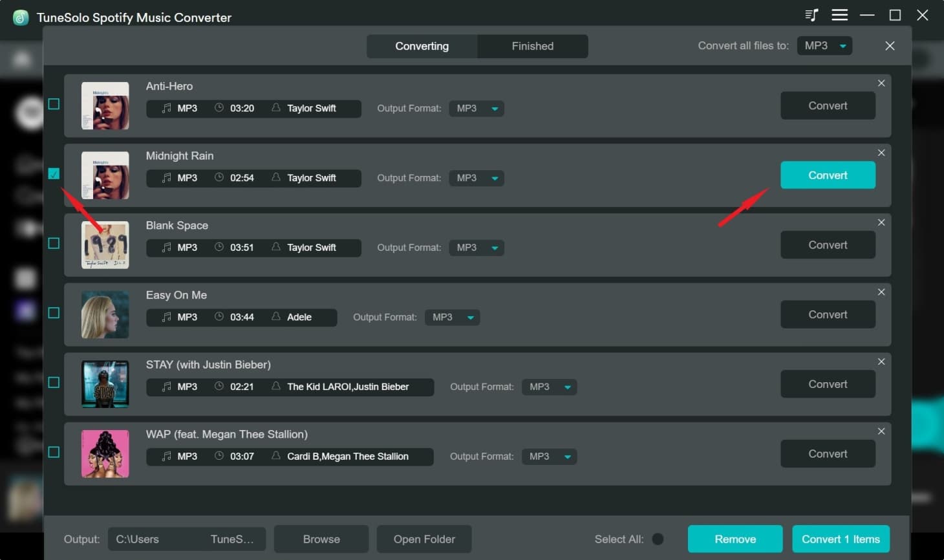Click the music note icon in Midnight Rain row
Viewport: 944px width, 560px height.
point(166,178)
